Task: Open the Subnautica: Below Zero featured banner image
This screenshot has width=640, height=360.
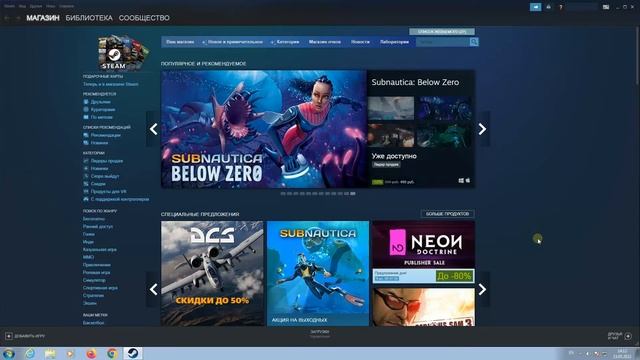Action: pyautogui.click(x=264, y=129)
